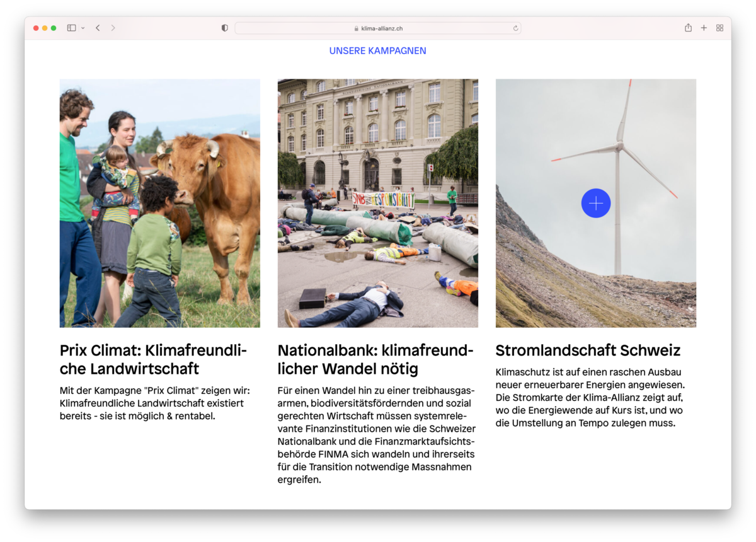Open the sidebar dropdown chevron
The width and height of the screenshot is (756, 542).
[83, 28]
